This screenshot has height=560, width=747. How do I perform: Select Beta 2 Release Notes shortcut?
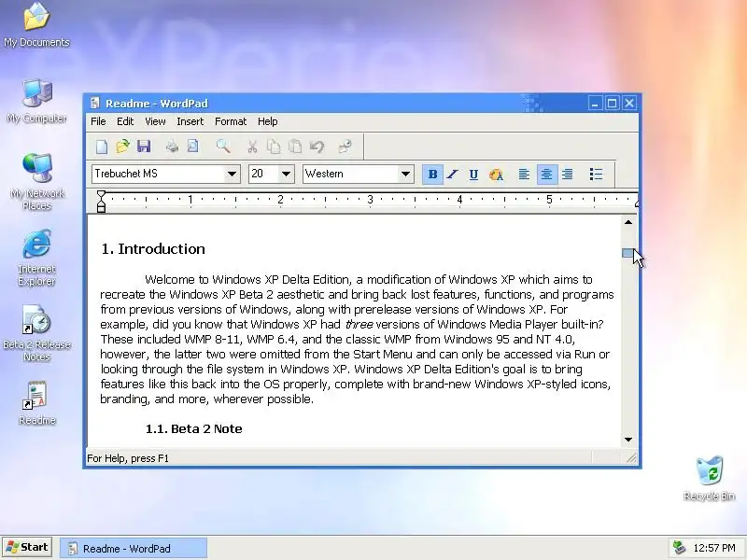[x=36, y=333]
